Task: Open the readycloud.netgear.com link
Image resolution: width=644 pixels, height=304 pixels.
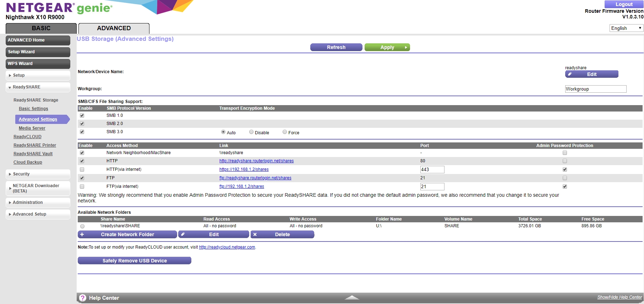Action: tap(227, 247)
